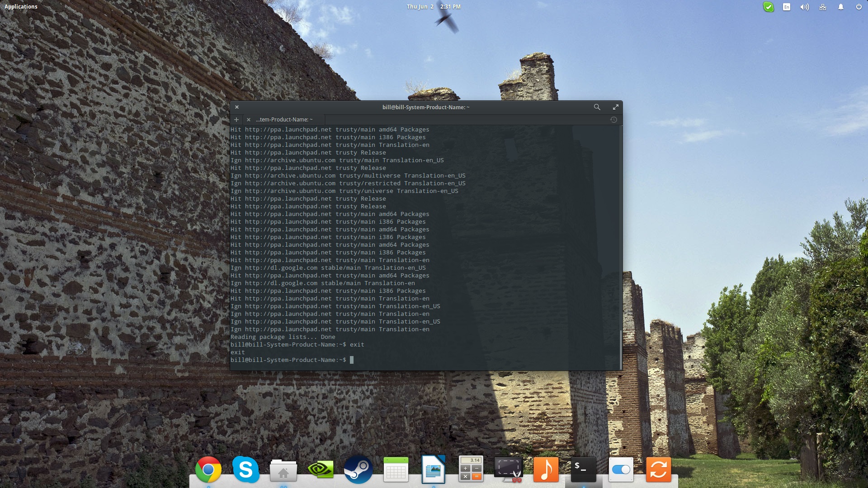The height and width of the screenshot is (488, 868).
Task: Click the 'exit' command prompt line
Action: tap(297, 345)
